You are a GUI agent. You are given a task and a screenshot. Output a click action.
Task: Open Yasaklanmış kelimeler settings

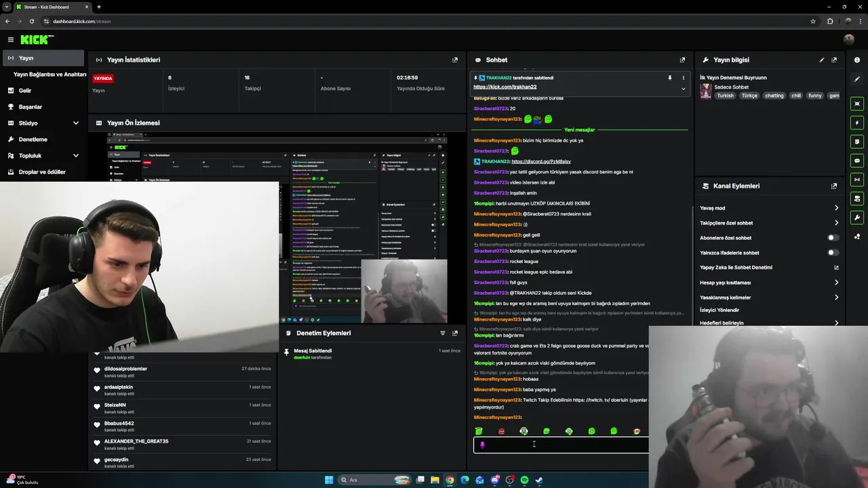[x=769, y=298]
